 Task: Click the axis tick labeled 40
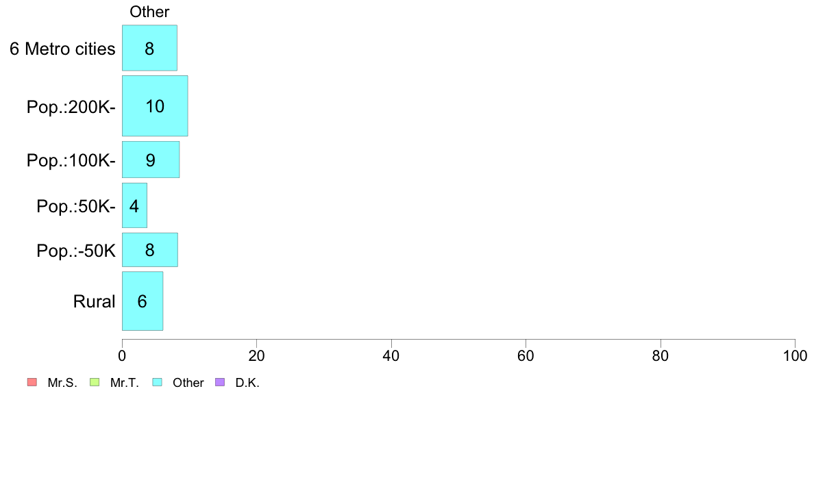[x=391, y=355]
